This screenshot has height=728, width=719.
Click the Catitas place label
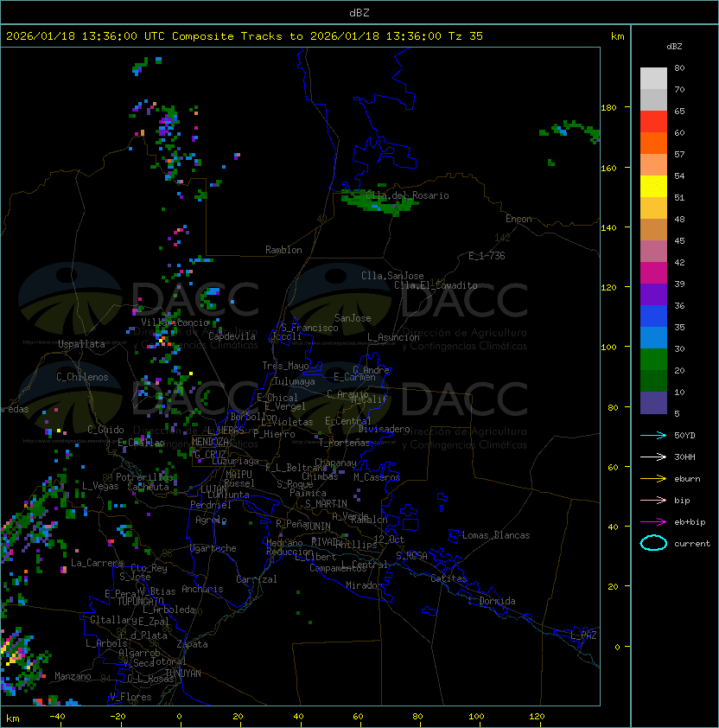tap(449, 578)
